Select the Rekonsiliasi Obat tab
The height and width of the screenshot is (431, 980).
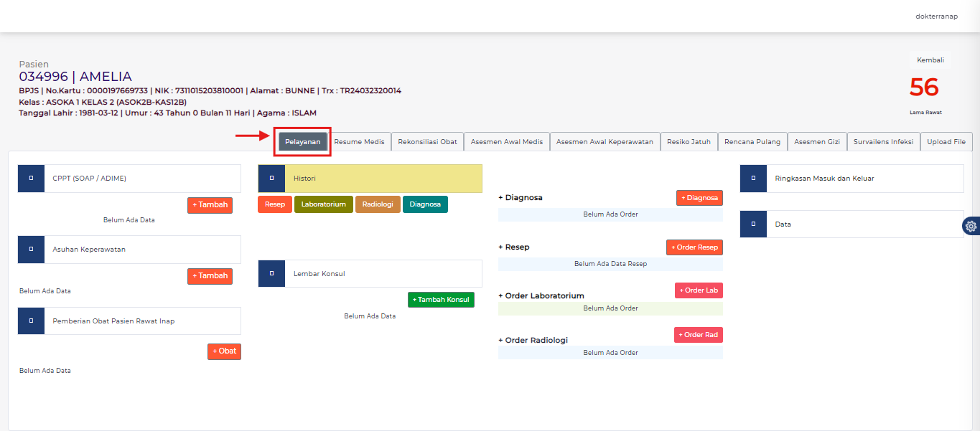click(x=427, y=142)
